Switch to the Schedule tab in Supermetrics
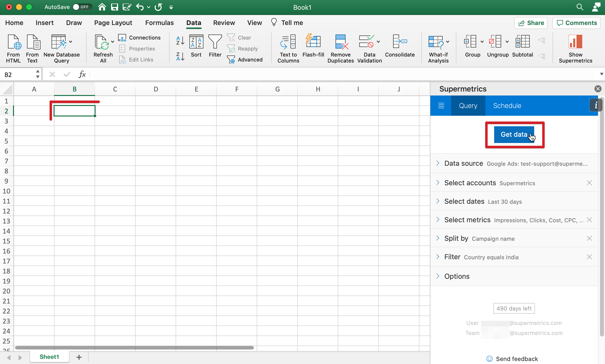 pyautogui.click(x=507, y=105)
